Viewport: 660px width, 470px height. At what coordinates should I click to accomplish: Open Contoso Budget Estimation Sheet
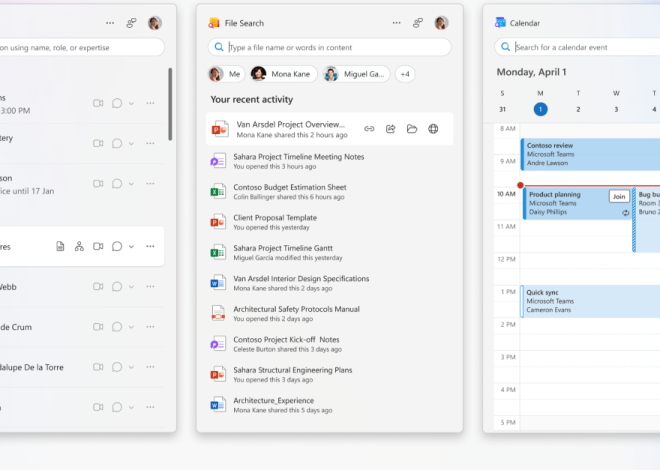pos(330,191)
